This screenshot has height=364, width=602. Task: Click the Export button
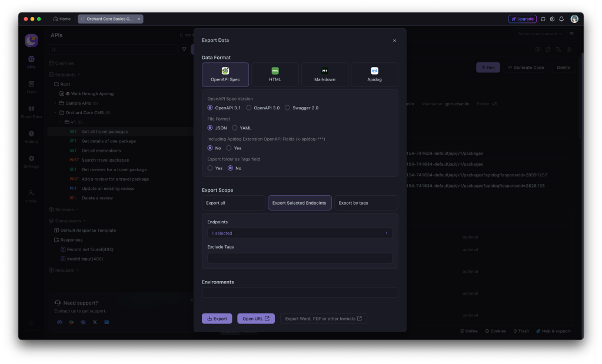tap(217, 319)
